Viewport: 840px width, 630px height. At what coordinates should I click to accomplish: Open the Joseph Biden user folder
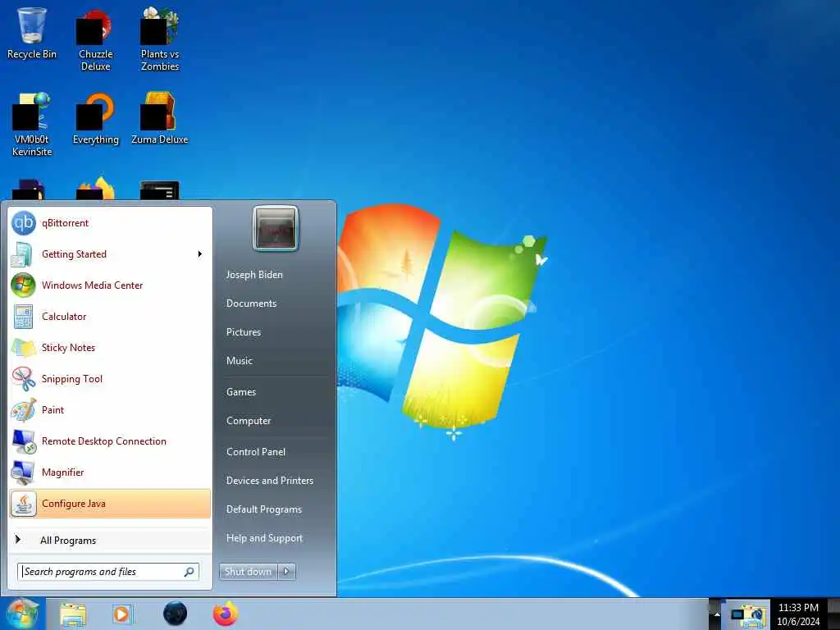point(254,275)
